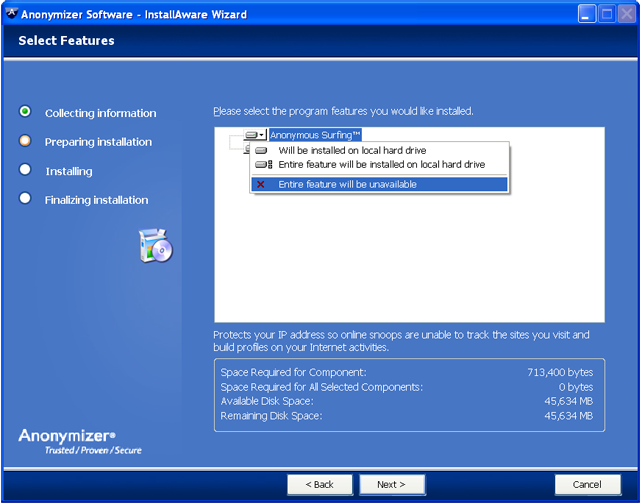This screenshot has width=642, height=504.
Task: Click the full-feature hard drive menu icon
Action: point(263,165)
